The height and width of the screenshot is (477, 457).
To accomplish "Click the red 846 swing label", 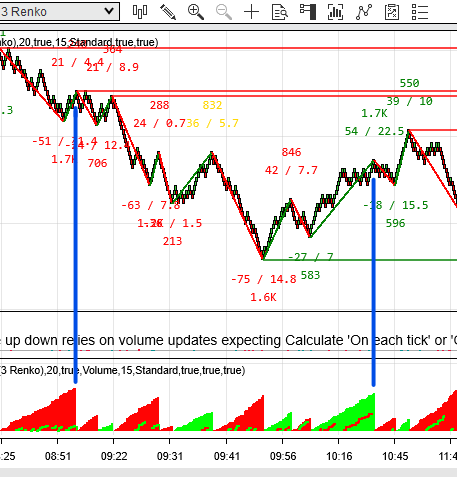I will point(291,152).
